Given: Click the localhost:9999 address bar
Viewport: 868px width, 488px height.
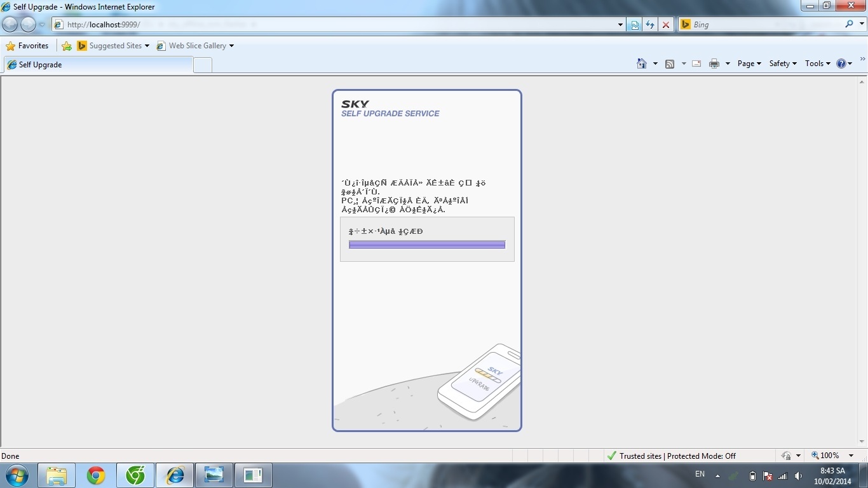Looking at the screenshot, I should click(334, 24).
